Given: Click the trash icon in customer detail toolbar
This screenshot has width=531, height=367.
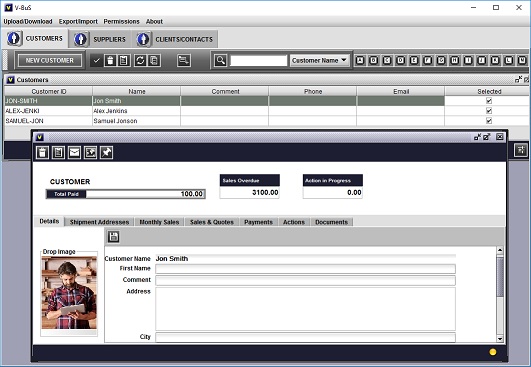Looking at the screenshot, I should coord(42,153).
